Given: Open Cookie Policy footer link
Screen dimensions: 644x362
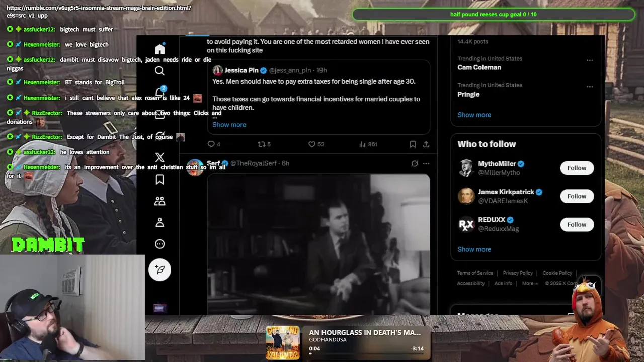Looking at the screenshot, I should tap(557, 273).
